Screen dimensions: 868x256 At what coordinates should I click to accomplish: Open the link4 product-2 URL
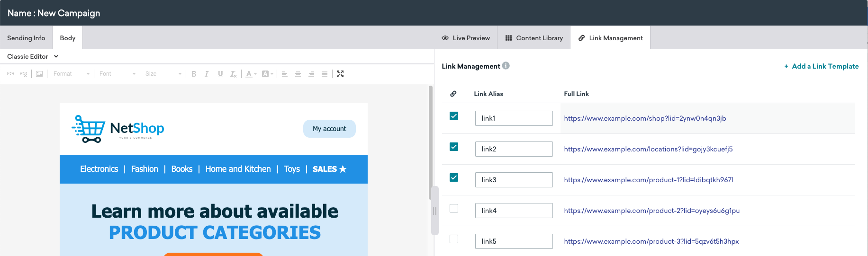click(x=651, y=211)
